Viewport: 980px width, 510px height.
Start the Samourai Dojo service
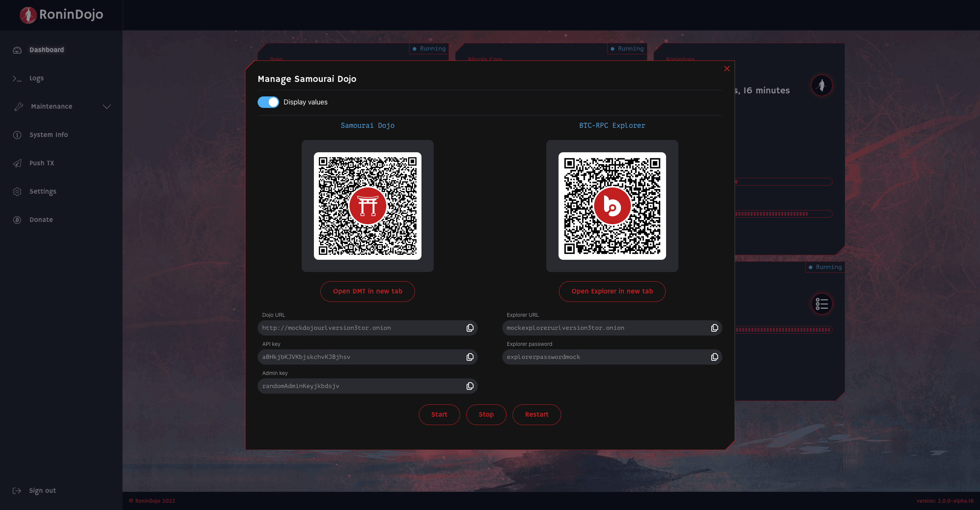click(439, 415)
